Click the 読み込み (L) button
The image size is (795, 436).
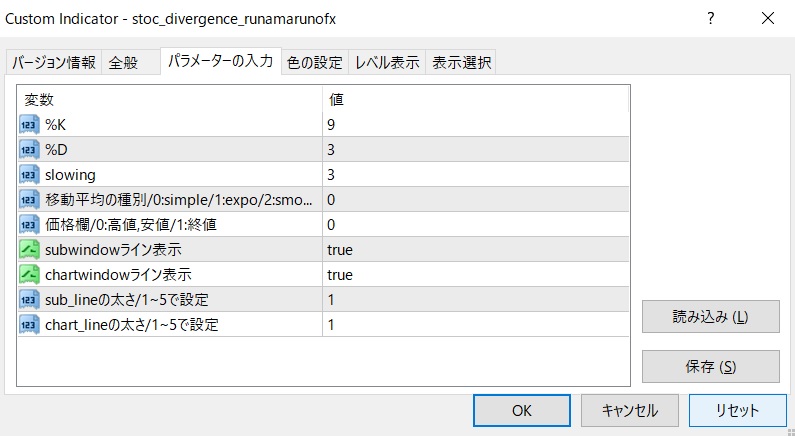pos(710,317)
